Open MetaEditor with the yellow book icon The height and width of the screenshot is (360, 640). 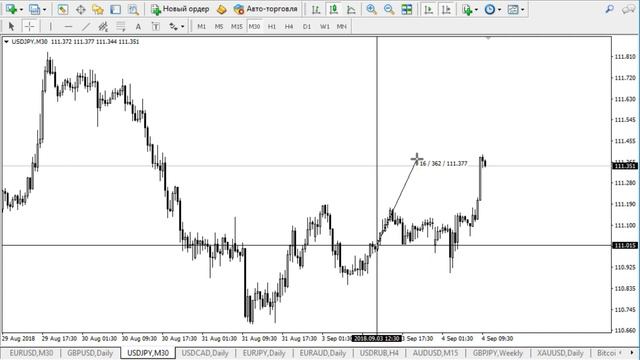[x=221, y=9]
